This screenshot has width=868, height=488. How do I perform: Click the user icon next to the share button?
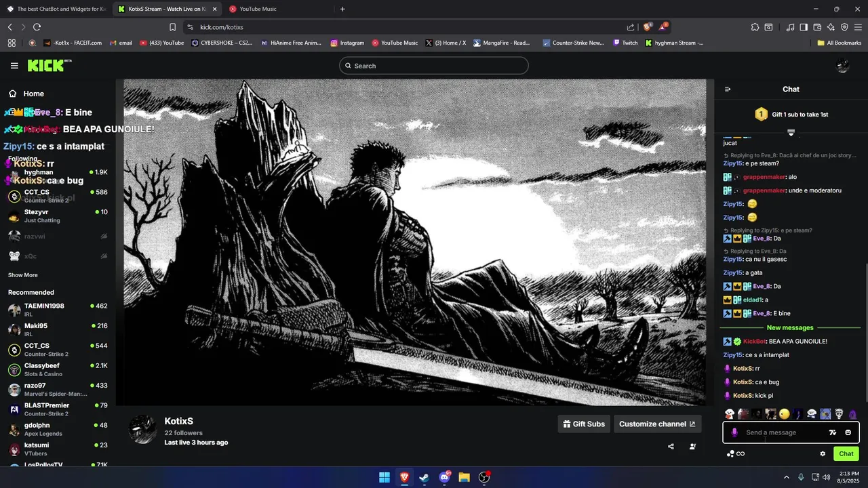692,447
